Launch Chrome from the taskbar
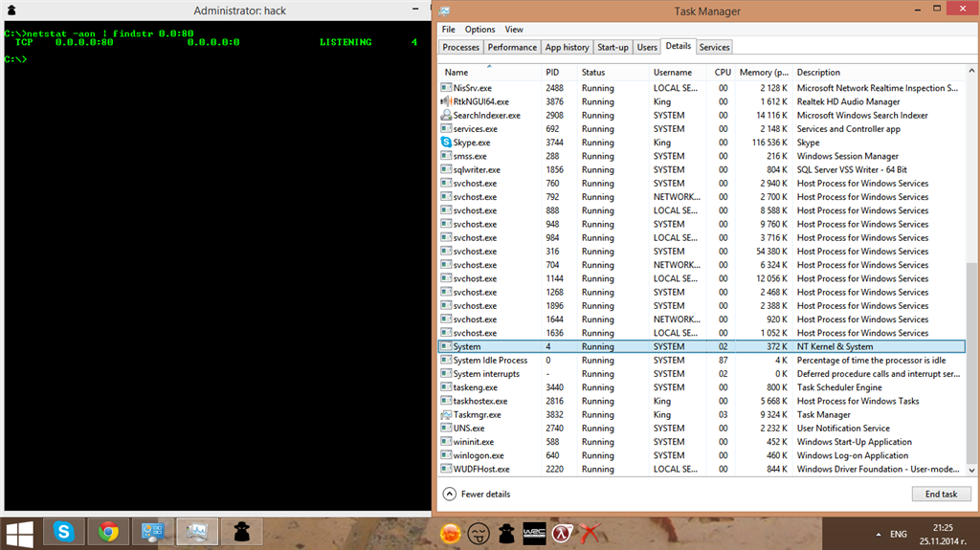The width and height of the screenshot is (980, 550). [x=108, y=532]
